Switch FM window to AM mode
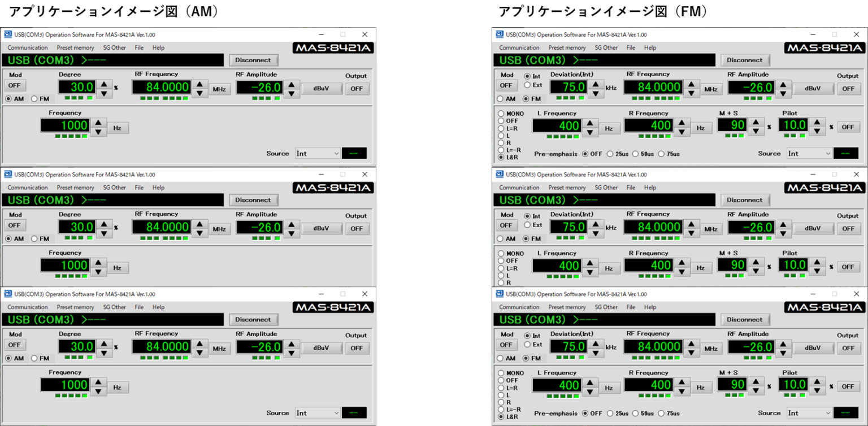This screenshot has height=426, width=868. coord(501,98)
